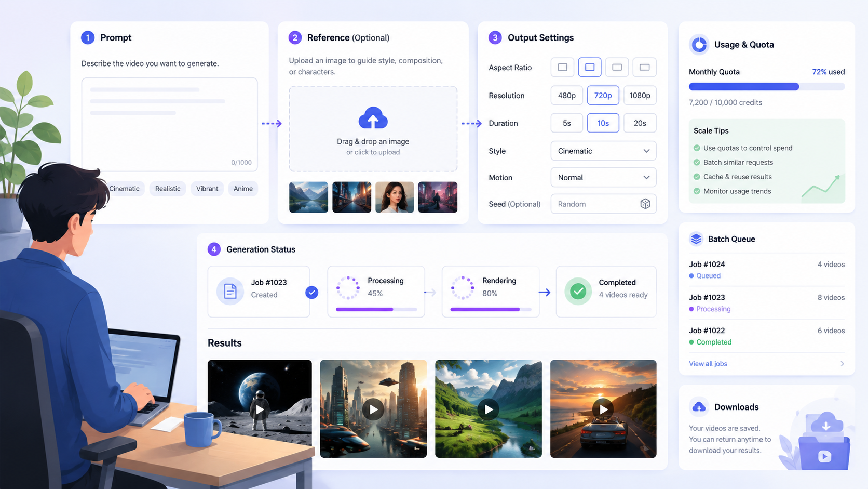
Task: Set duration to 5s
Action: pos(567,123)
